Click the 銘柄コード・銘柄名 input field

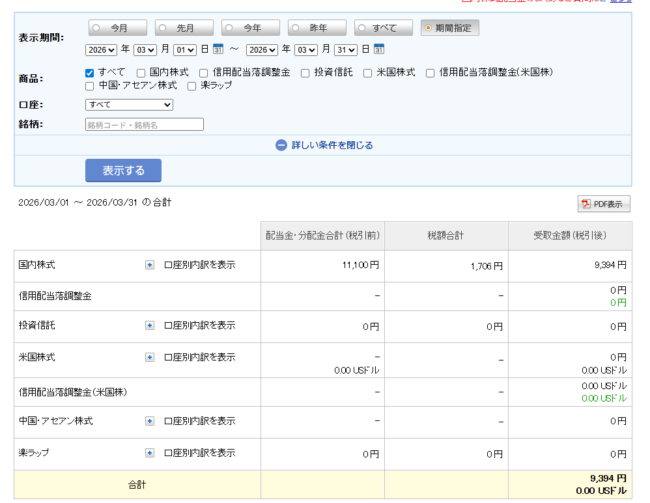click(x=144, y=125)
